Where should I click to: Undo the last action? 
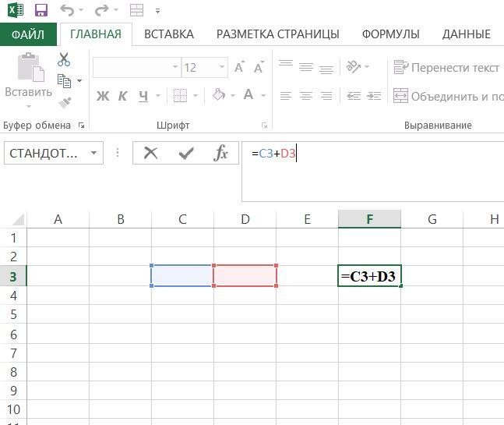click(67, 10)
